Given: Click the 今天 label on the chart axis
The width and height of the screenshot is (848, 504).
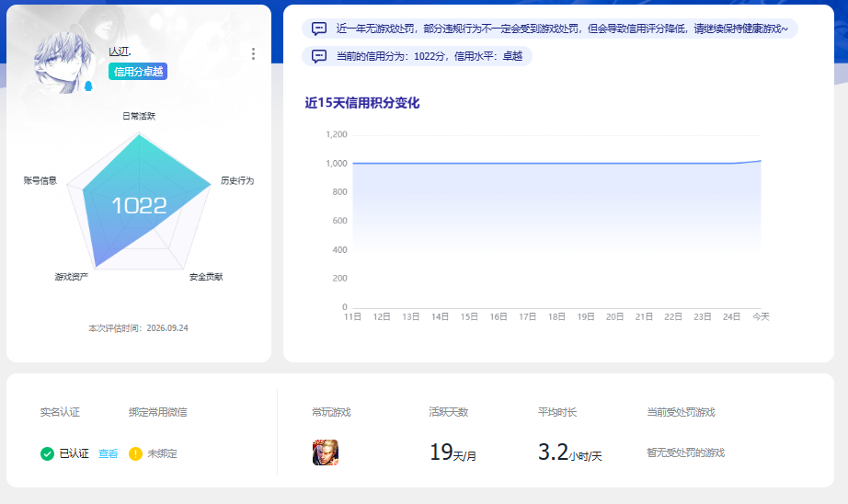Looking at the screenshot, I should click(761, 317).
